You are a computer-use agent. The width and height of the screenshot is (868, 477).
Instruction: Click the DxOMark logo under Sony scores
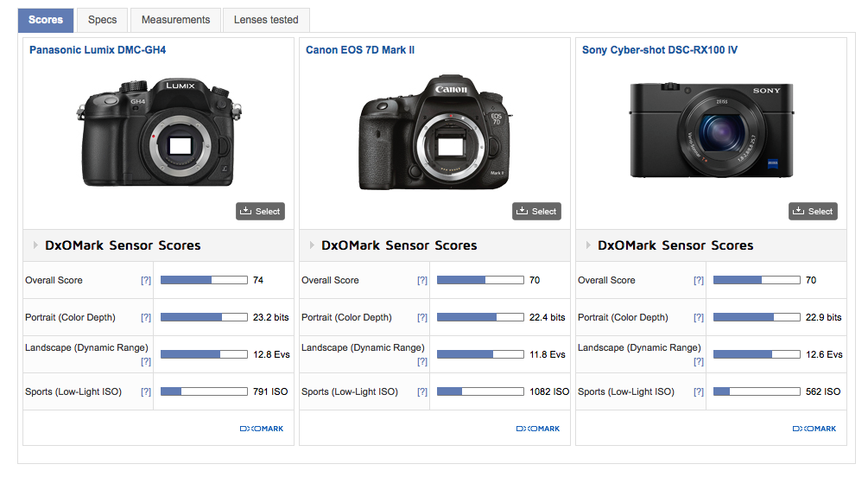(x=814, y=429)
